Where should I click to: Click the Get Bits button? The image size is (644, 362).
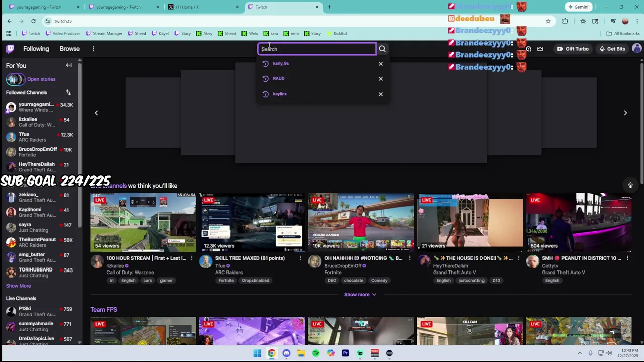coord(612,49)
